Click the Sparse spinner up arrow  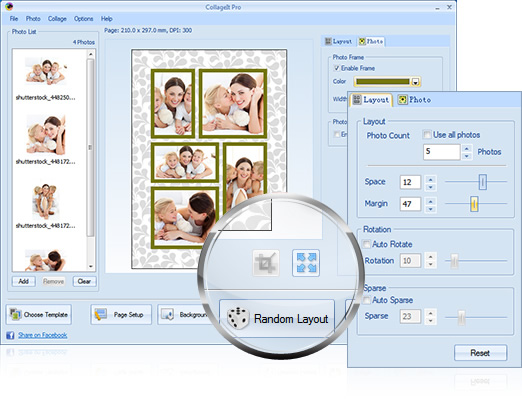[431, 313]
